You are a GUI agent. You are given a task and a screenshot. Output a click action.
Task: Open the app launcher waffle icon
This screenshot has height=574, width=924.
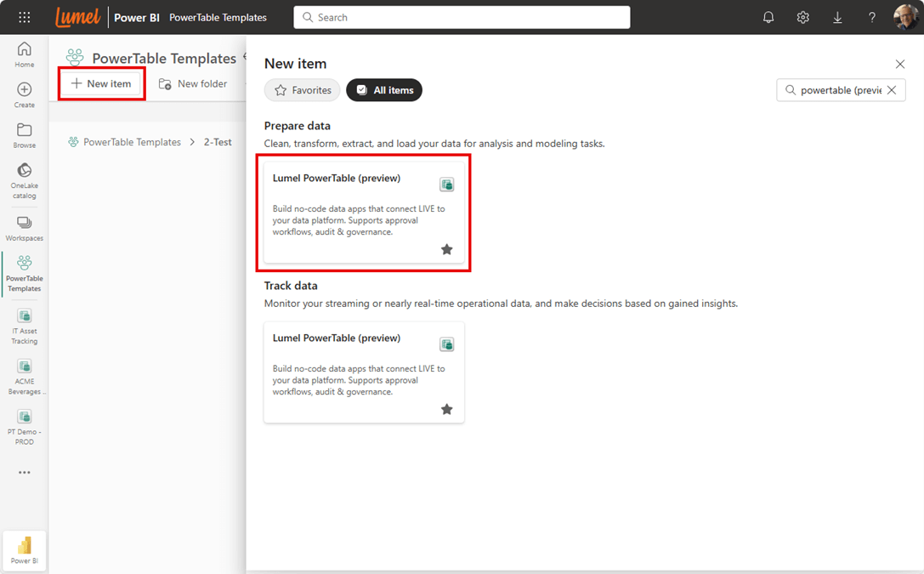(x=25, y=17)
